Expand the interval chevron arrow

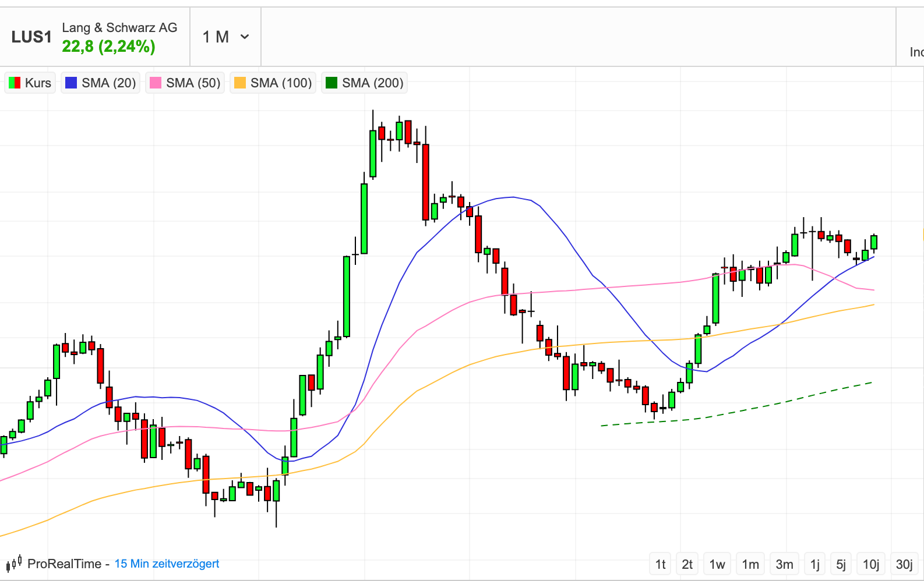pyautogui.click(x=245, y=37)
